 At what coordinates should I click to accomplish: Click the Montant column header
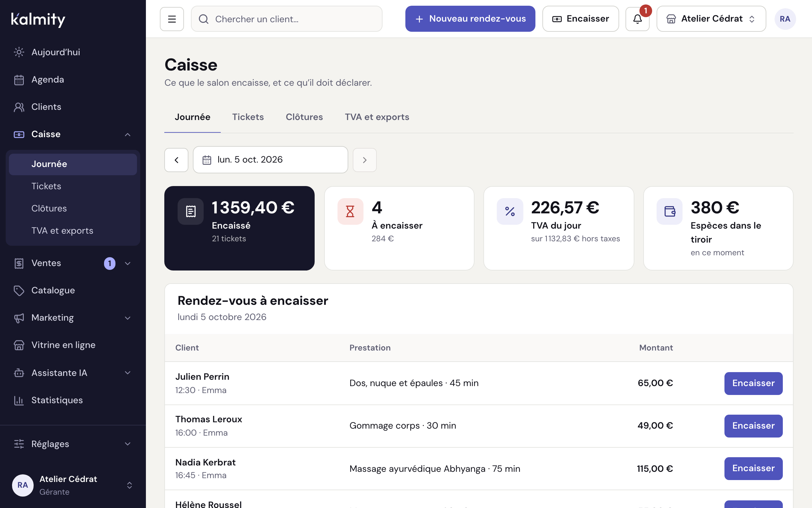pyautogui.click(x=656, y=348)
